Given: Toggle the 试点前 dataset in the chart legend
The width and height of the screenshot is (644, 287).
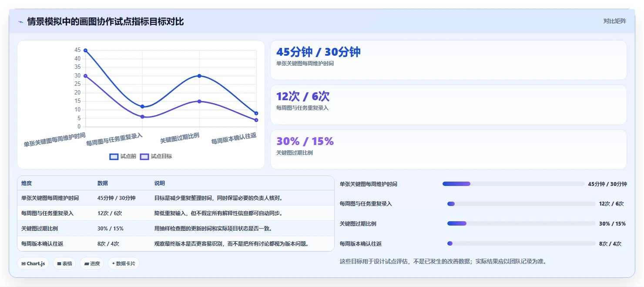Looking at the screenshot, I should tap(123, 156).
